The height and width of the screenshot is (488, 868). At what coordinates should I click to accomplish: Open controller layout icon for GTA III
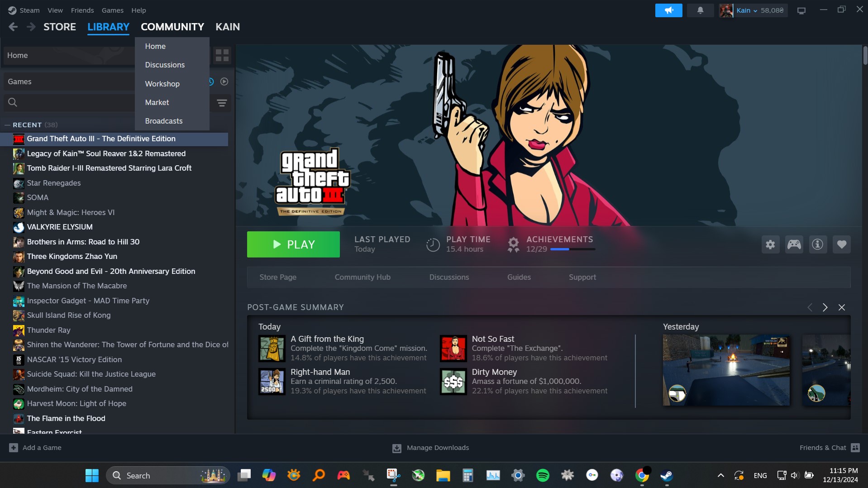794,244
